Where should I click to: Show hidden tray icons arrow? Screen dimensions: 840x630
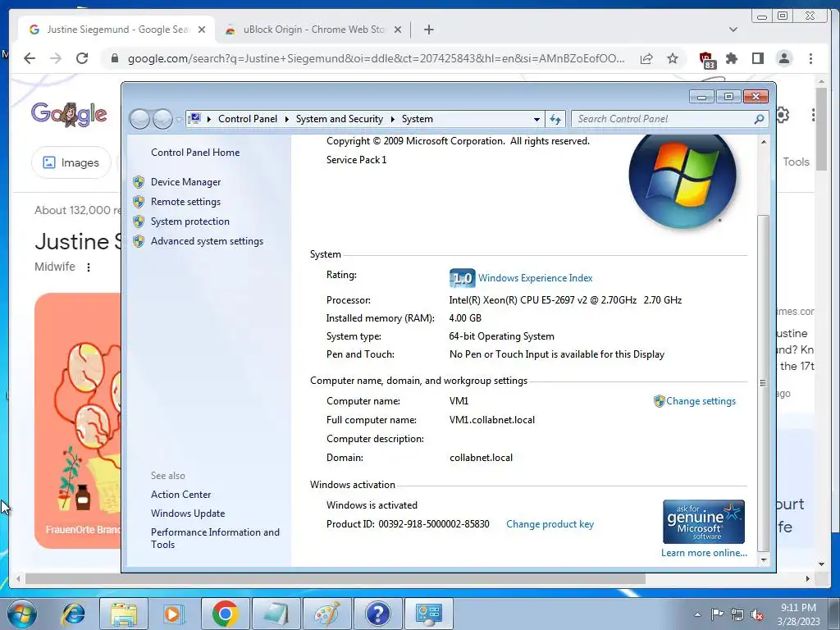697,614
